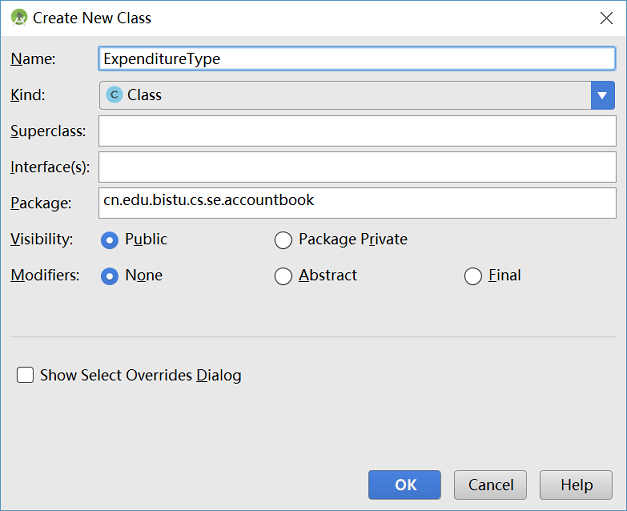Focus the Interface(s) input field
627x511 pixels.
pos(357,167)
